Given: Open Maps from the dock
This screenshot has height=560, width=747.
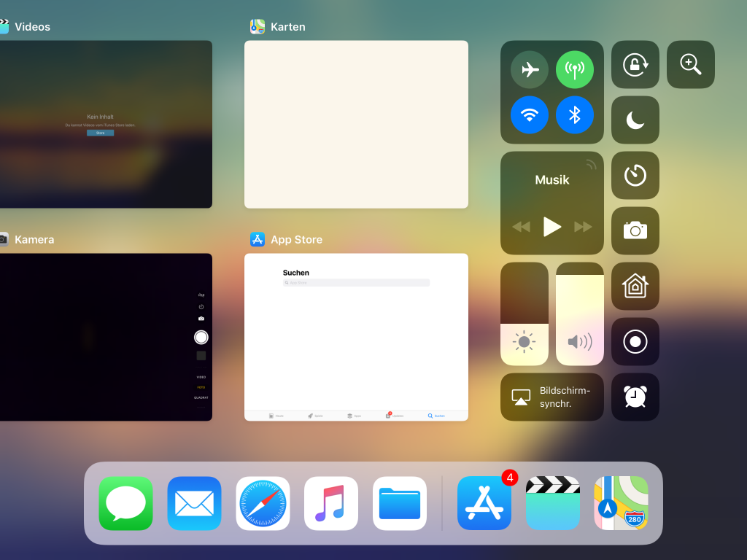Looking at the screenshot, I should pos(621,503).
